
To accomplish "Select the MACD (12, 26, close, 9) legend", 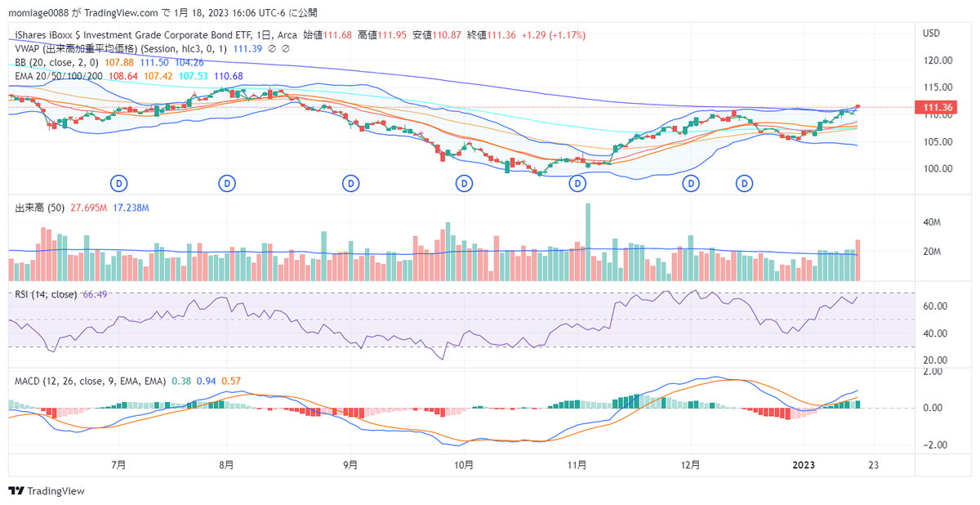I will coord(91,381).
